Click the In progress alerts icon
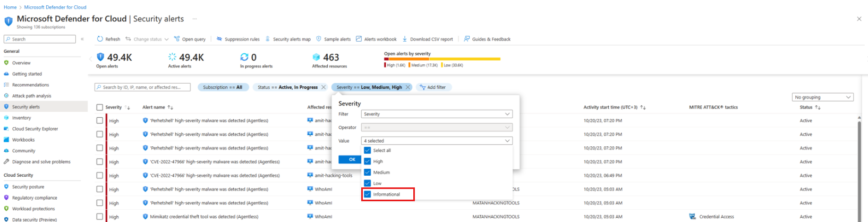Image resolution: width=868 pixels, height=222 pixels. (244, 57)
